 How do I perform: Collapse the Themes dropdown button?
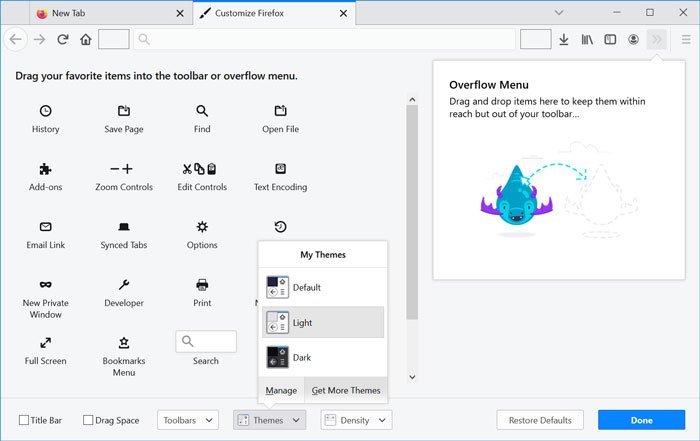pyautogui.click(x=270, y=420)
